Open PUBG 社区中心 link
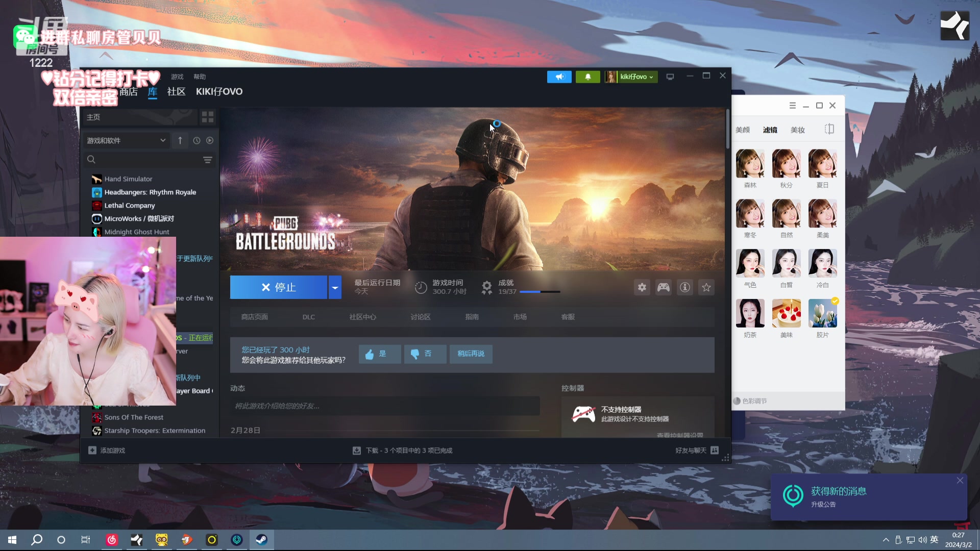The height and width of the screenshot is (551, 980). click(362, 317)
